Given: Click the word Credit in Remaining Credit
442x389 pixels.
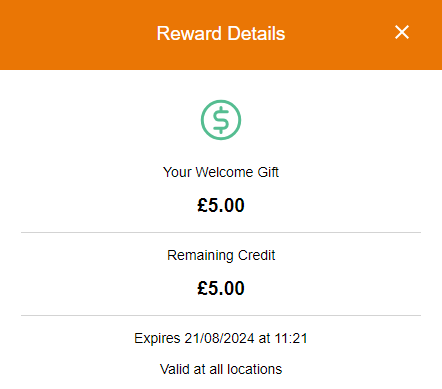Looking at the screenshot, I should (x=257, y=255).
